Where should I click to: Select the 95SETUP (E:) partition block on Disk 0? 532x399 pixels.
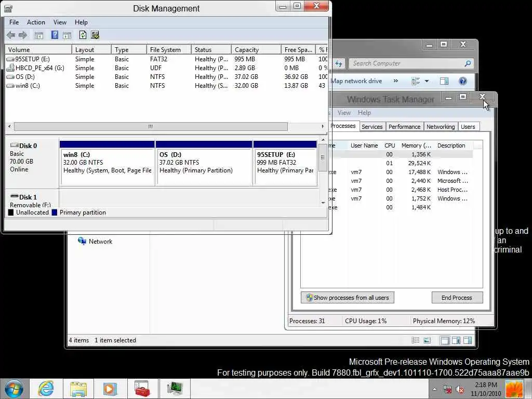click(285, 163)
